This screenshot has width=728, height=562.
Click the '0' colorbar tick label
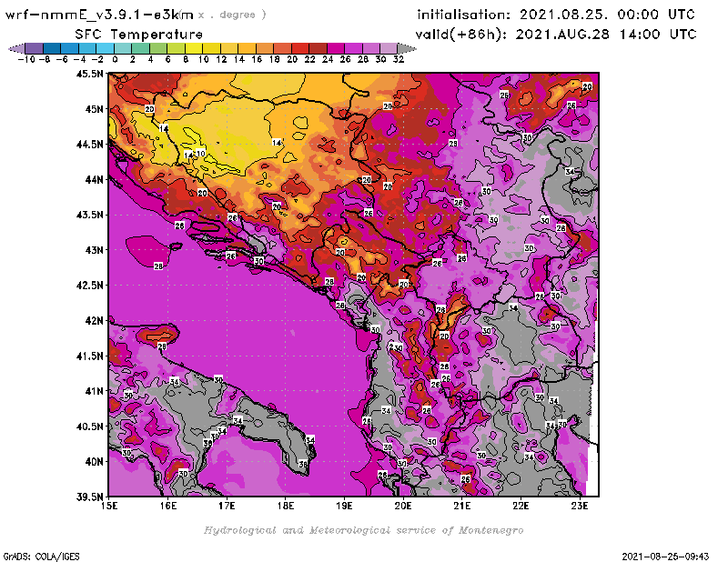coord(115,59)
